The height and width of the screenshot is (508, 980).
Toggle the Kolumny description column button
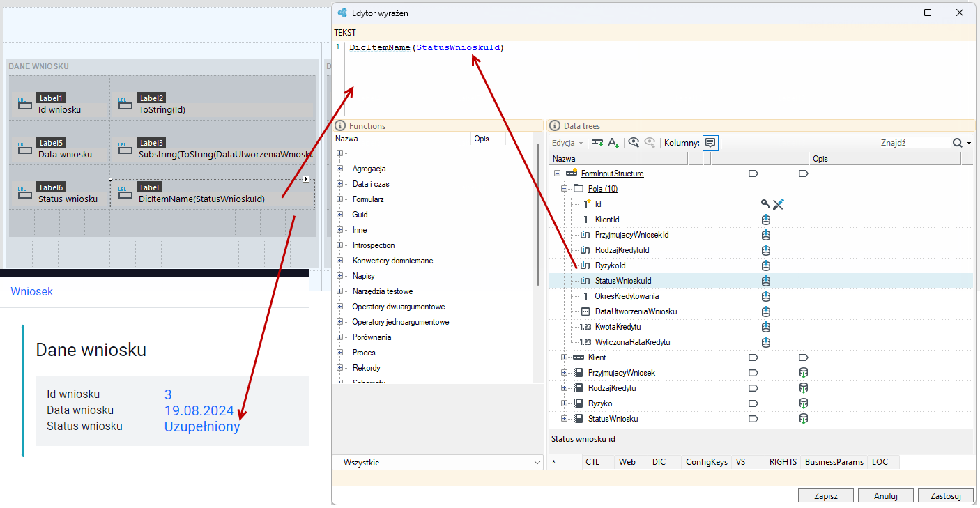click(710, 143)
